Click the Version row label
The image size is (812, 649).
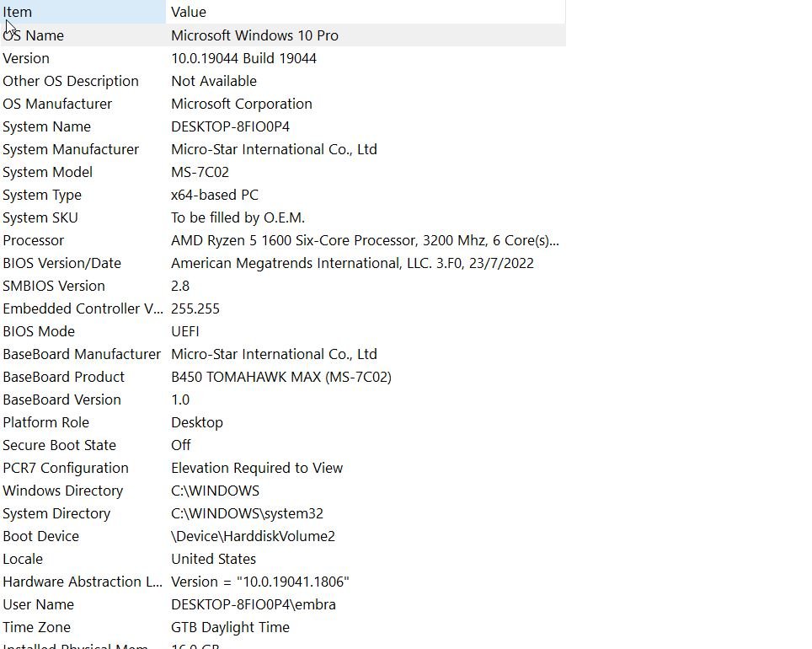26,58
